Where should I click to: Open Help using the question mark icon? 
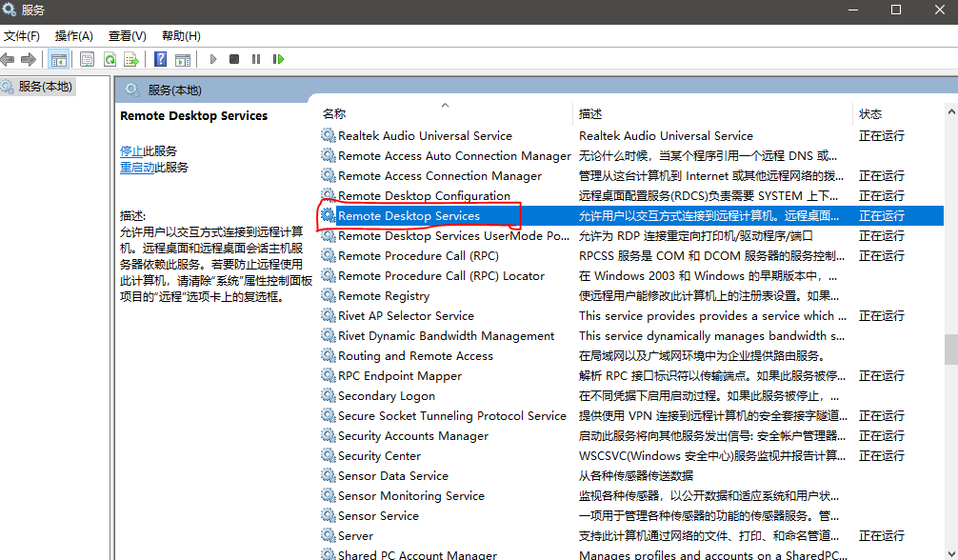point(160,59)
